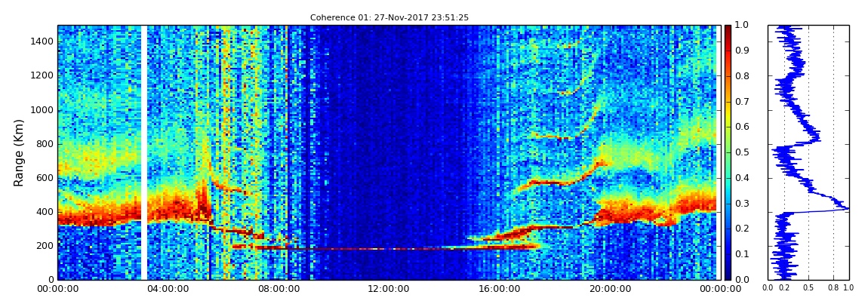Click the 1.0 label on the colorbar

[x=740, y=26]
